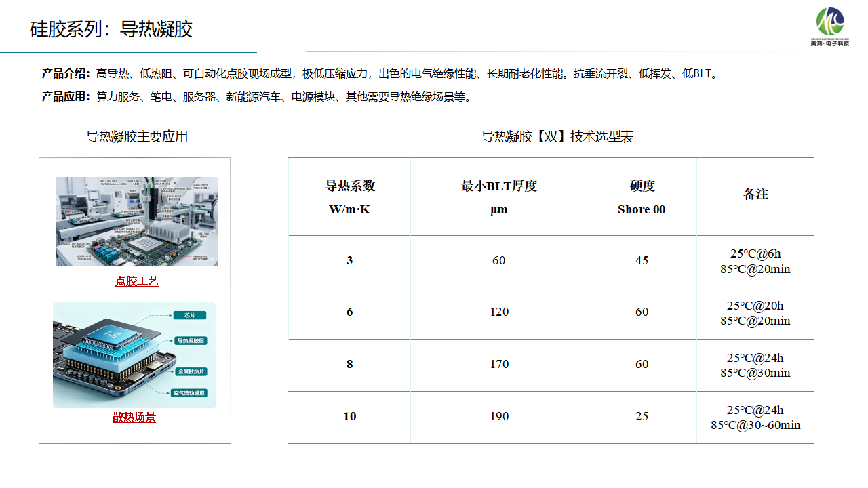Select the 导热凝胶层 label in the diagram

point(191,340)
